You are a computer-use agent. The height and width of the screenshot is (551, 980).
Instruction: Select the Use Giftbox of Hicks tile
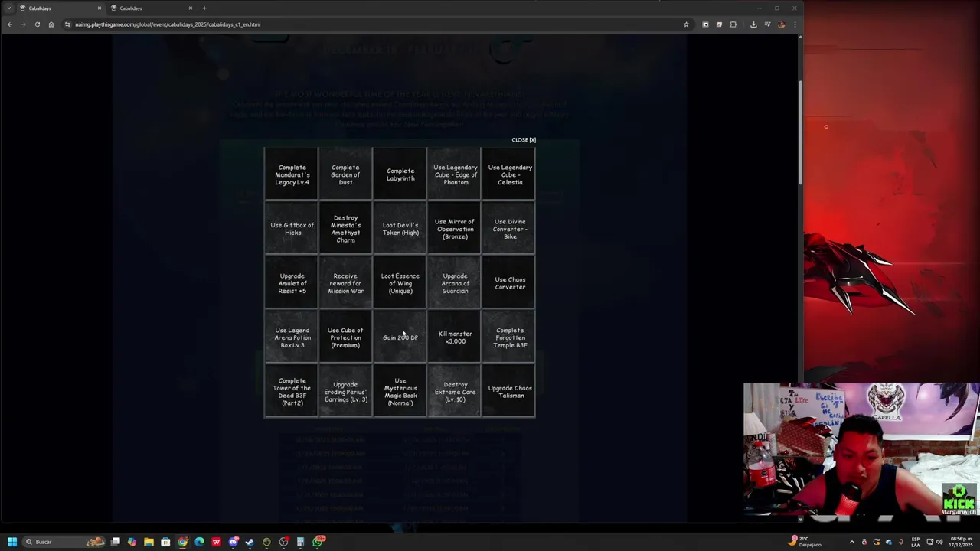click(x=292, y=229)
